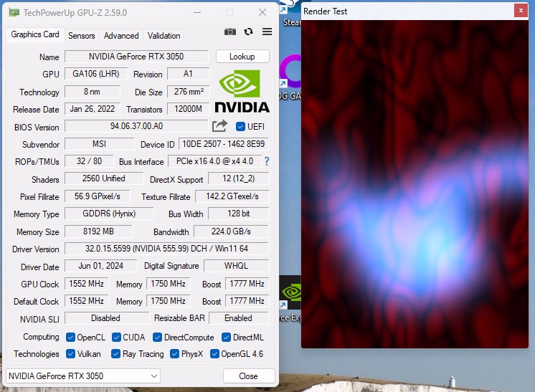Toggle the OpenCL checkbox
Screen dimensions: 535x392
click(70, 338)
